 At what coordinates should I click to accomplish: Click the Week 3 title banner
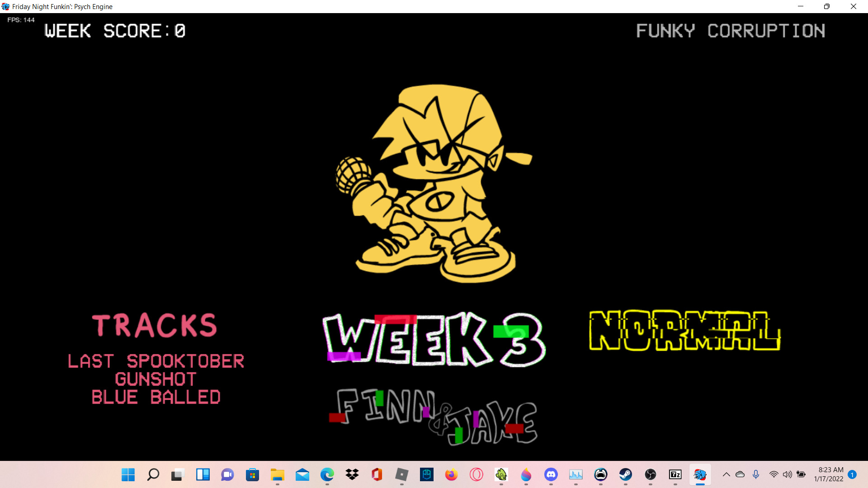click(434, 340)
